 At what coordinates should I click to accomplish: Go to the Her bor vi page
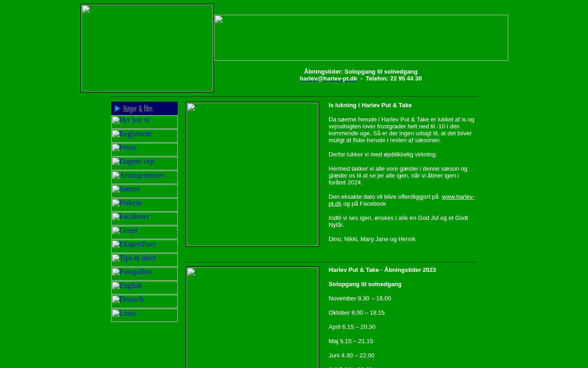click(x=144, y=122)
